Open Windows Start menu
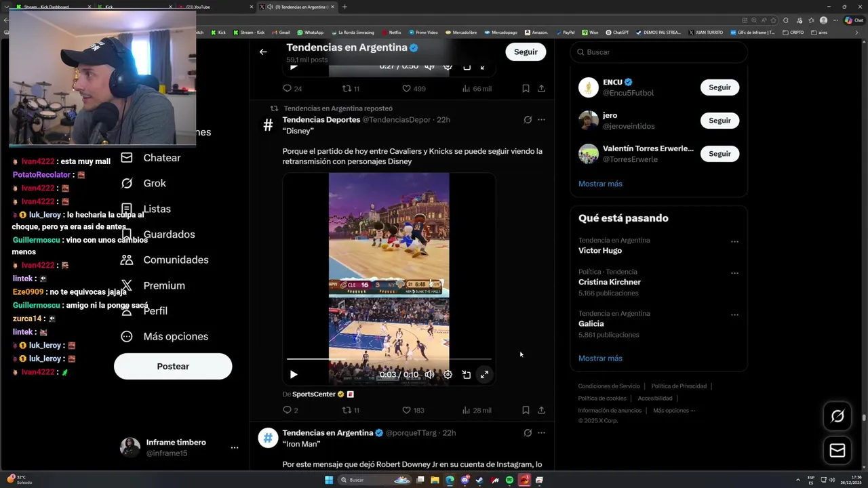Screen dimensions: 868x488 (329, 480)
